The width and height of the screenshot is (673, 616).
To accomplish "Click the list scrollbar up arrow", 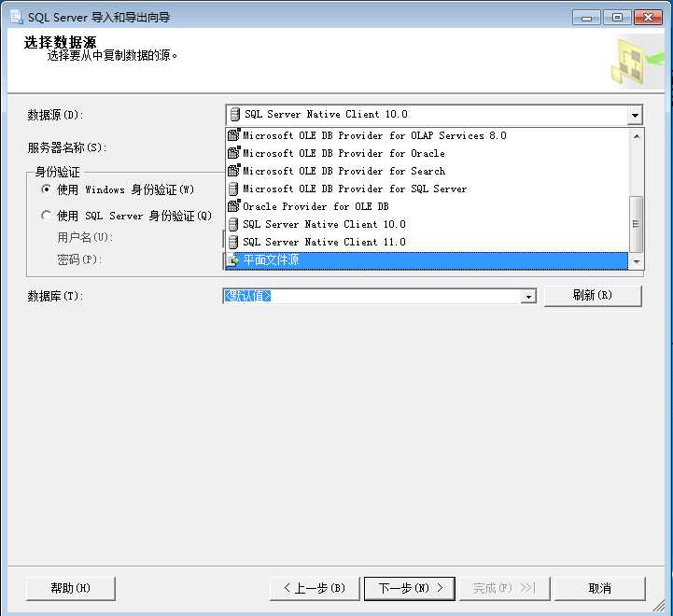I will (637, 136).
